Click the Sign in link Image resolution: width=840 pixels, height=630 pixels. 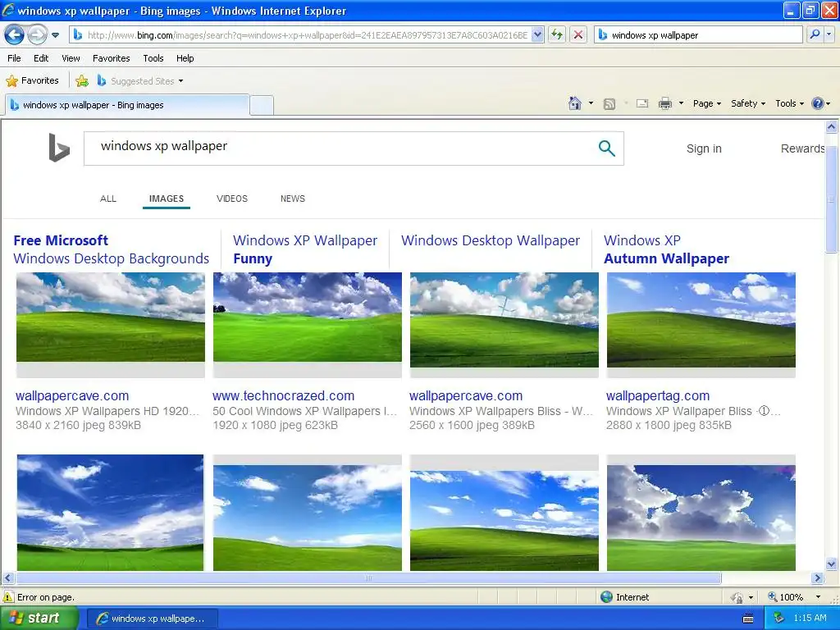click(704, 148)
